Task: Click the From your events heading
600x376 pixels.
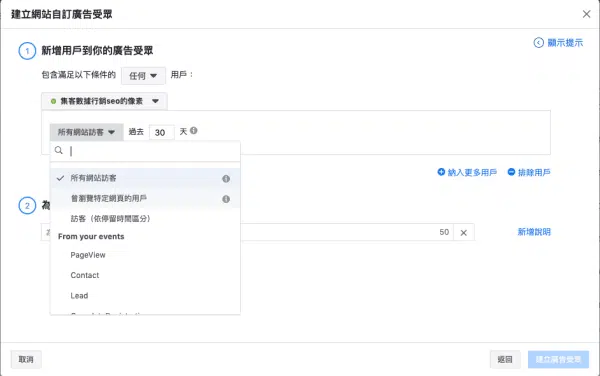Action: pos(91,237)
